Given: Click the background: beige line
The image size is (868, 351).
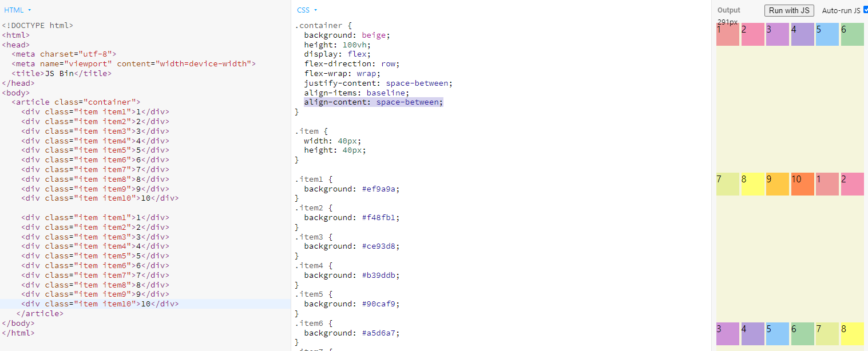Looking at the screenshot, I should coord(347,35).
